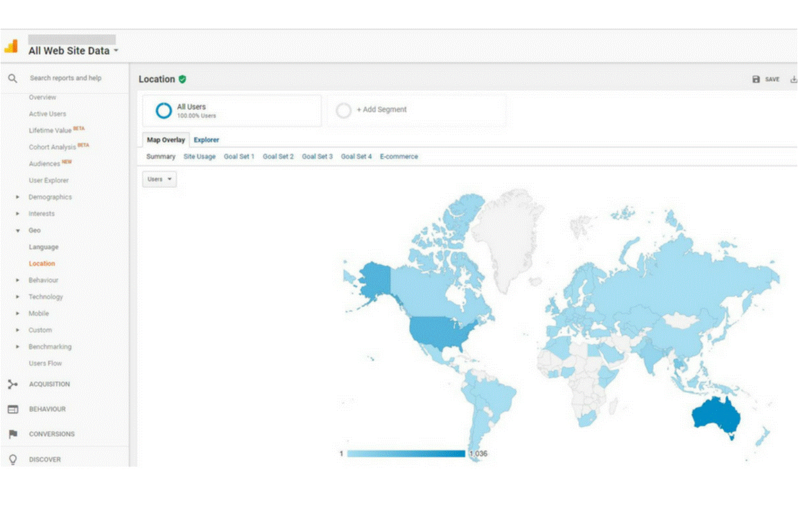Open the E-commerce metrics link
The height and width of the screenshot is (532, 798).
(399, 157)
